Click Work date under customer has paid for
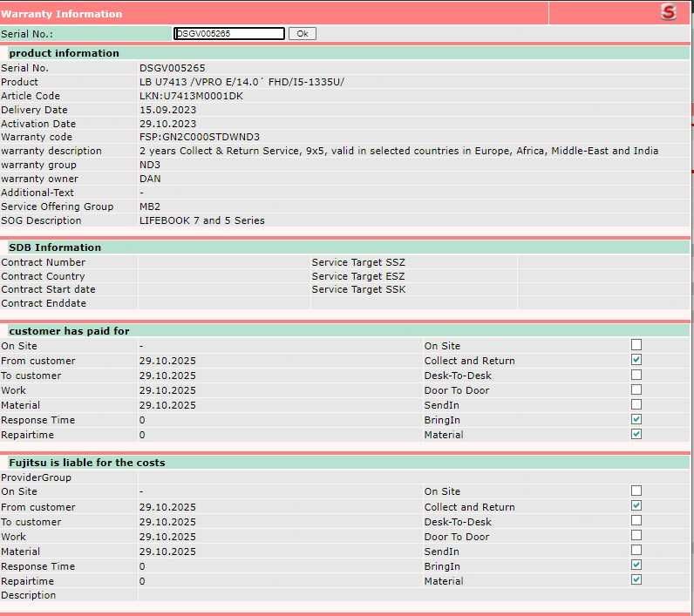The width and height of the screenshot is (694, 616). (x=167, y=390)
